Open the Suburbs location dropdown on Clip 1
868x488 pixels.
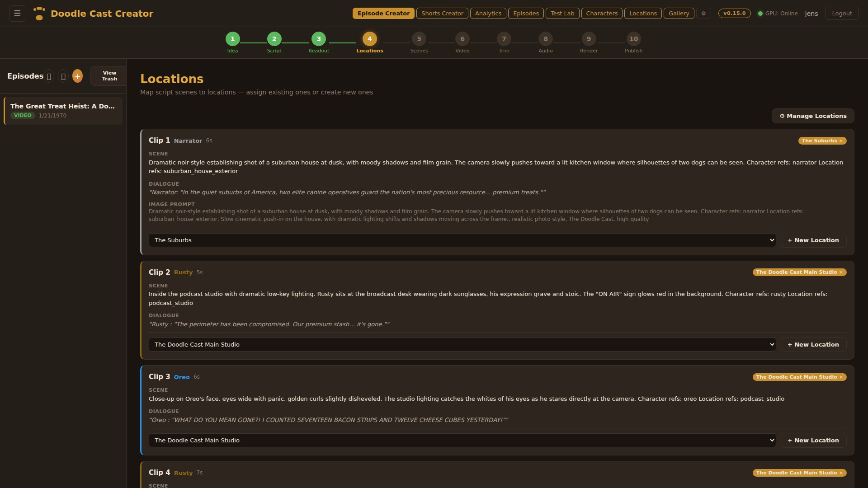click(x=462, y=240)
